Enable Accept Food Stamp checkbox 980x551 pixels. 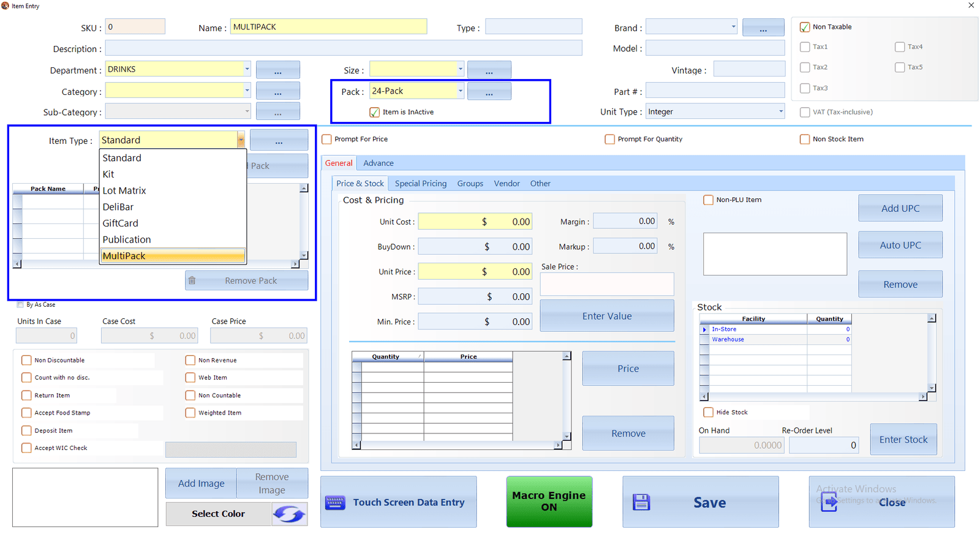(26, 413)
